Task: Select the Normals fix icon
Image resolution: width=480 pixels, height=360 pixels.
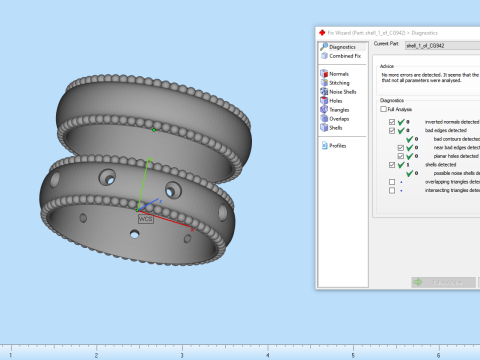Action: coord(324,73)
